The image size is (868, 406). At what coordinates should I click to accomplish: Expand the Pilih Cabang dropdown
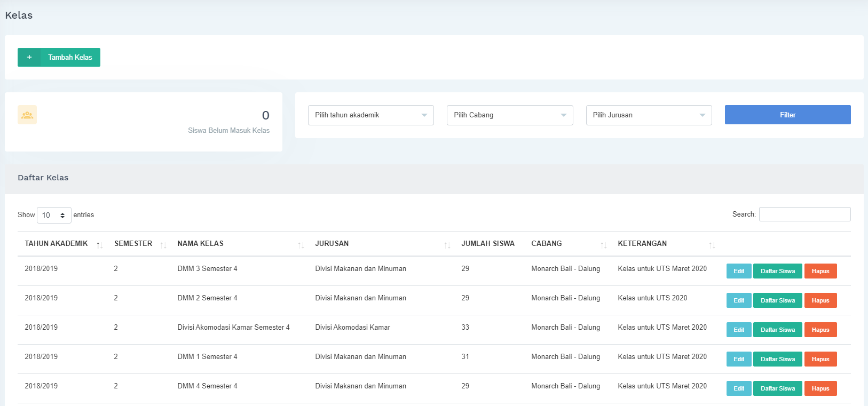click(x=509, y=115)
